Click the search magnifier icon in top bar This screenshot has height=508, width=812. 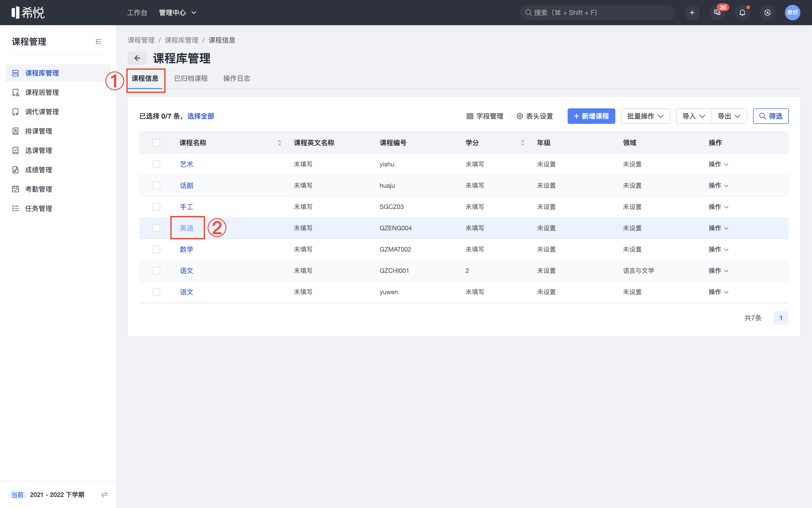tap(529, 12)
